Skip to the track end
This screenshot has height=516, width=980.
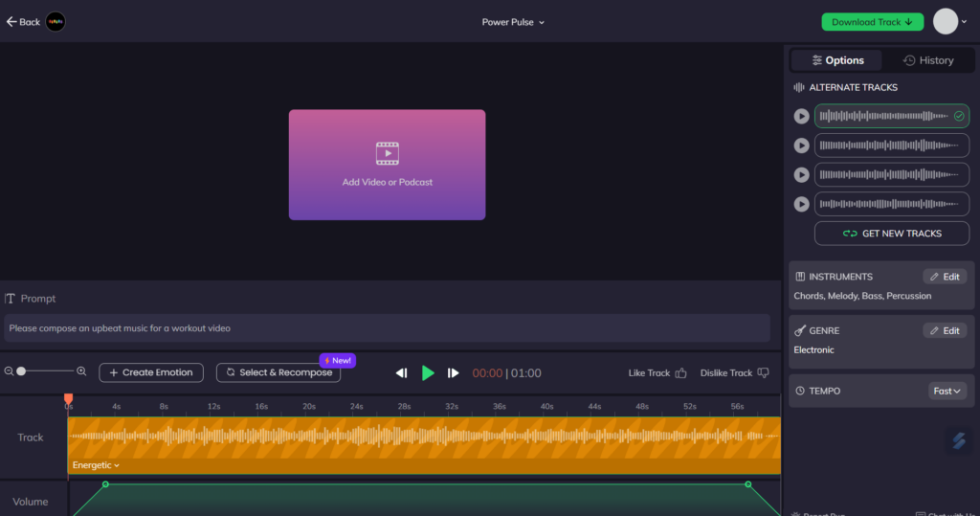point(454,372)
